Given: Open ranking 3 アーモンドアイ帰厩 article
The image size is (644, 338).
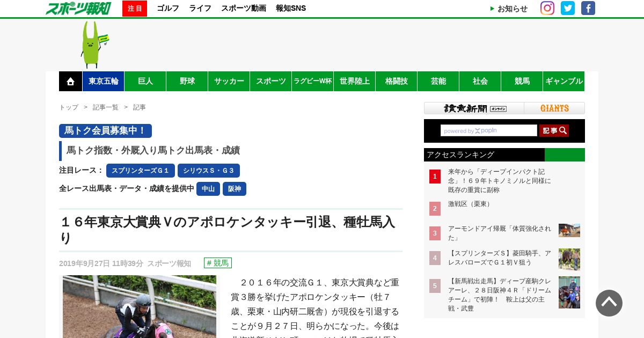Looking at the screenshot, I should coord(500,233).
